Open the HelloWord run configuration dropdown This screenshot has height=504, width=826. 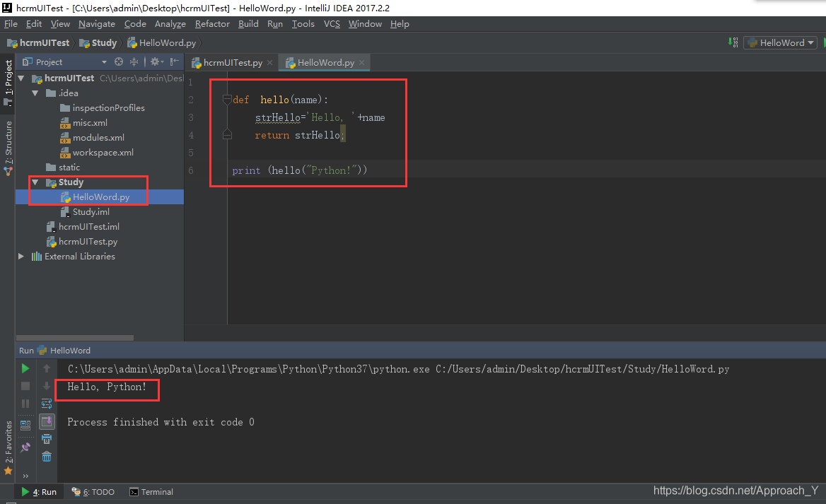tap(780, 42)
